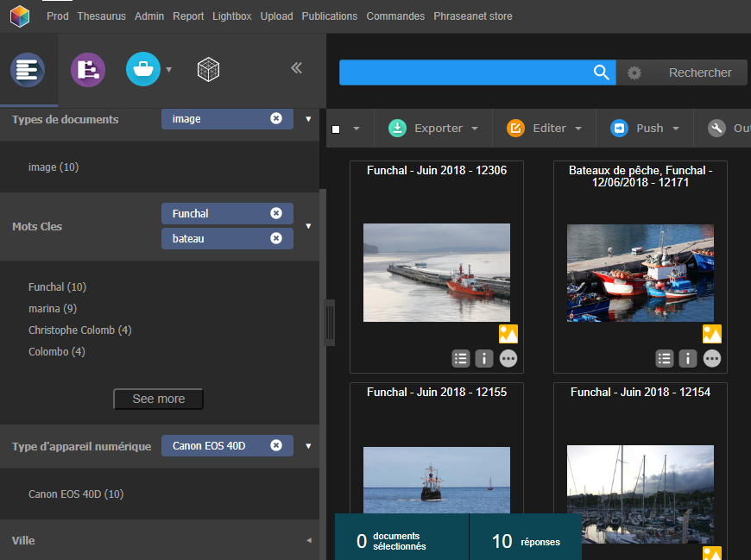
Task: Click inside the blue search field
Action: click(x=464, y=73)
